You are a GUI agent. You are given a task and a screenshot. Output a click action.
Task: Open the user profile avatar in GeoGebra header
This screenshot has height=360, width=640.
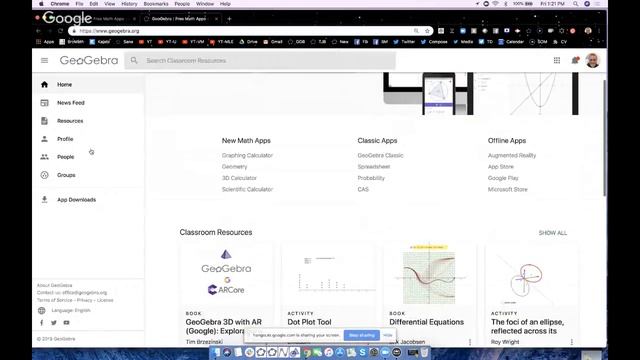pyautogui.click(x=593, y=60)
